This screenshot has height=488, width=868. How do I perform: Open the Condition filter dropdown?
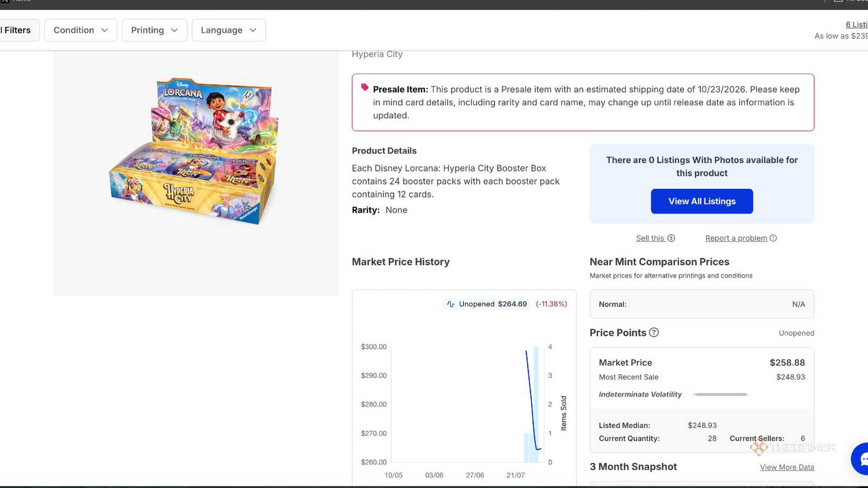[80, 30]
